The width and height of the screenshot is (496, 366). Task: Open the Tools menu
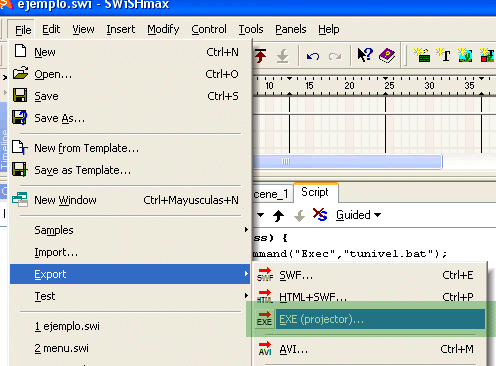click(251, 29)
